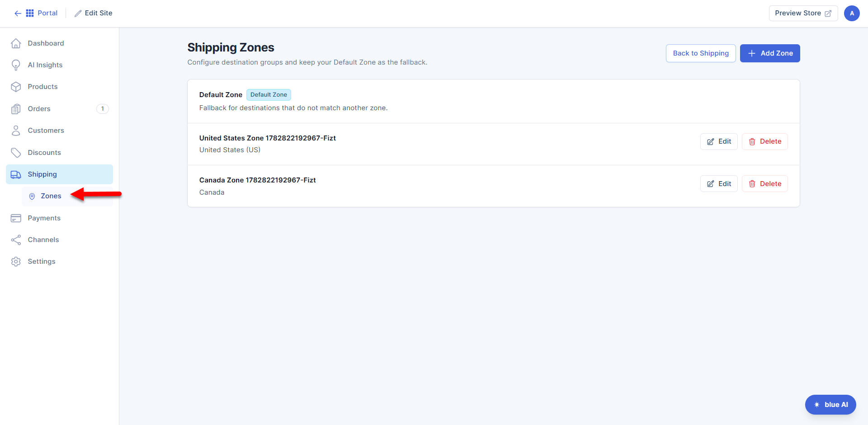Open the Channels section
Screen dimensions: 868x425
pyautogui.click(x=59, y=240)
